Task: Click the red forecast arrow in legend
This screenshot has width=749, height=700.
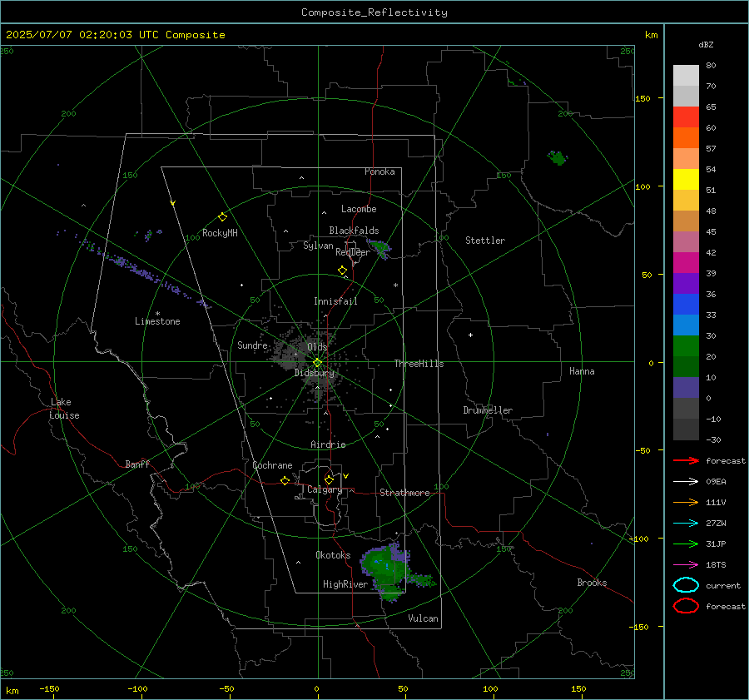Action: pyautogui.click(x=686, y=460)
